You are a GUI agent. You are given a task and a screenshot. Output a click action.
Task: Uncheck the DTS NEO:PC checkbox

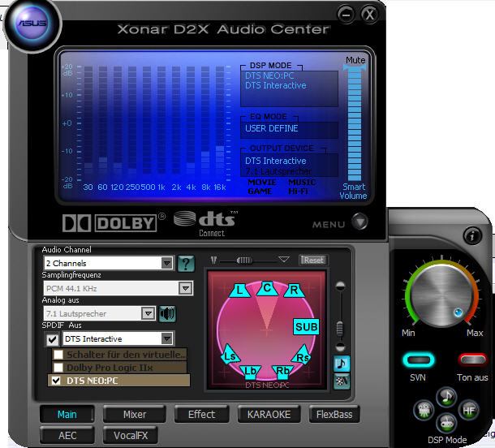point(56,381)
